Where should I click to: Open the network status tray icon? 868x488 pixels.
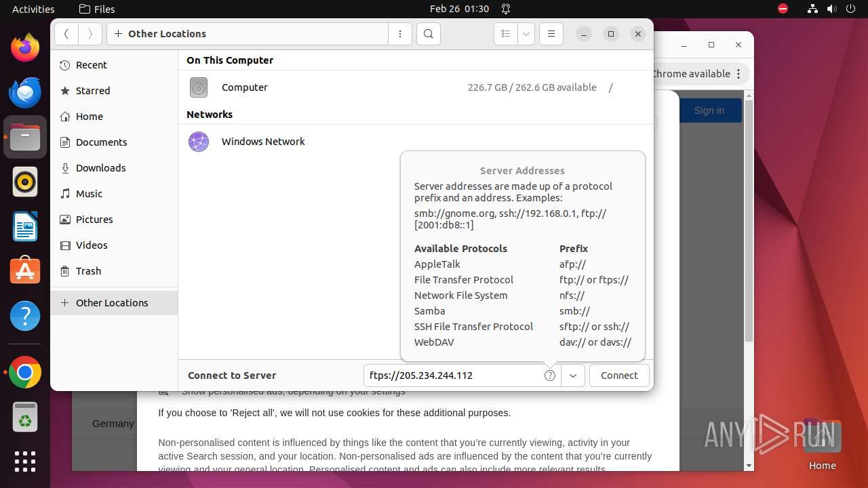click(813, 9)
